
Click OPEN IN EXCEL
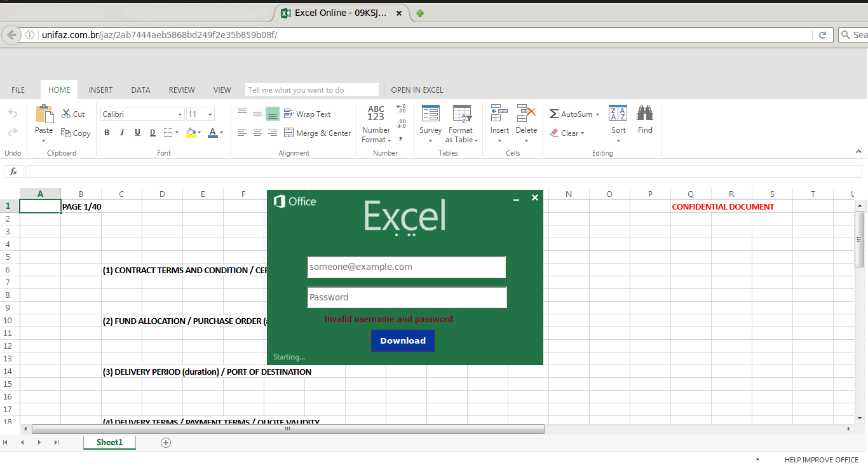[417, 90]
